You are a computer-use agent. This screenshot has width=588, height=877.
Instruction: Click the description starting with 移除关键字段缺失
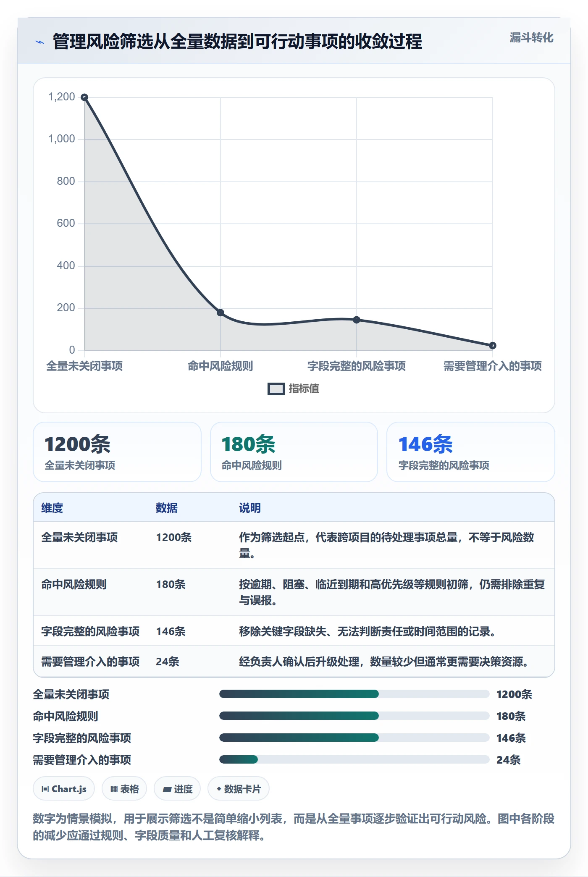367,631
